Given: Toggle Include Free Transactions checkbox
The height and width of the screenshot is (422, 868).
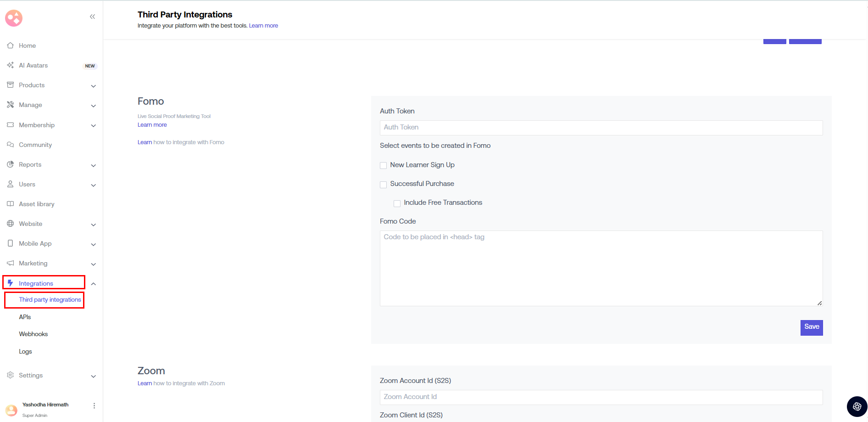Looking at the screenshot, I should click(x=397, y=203).
